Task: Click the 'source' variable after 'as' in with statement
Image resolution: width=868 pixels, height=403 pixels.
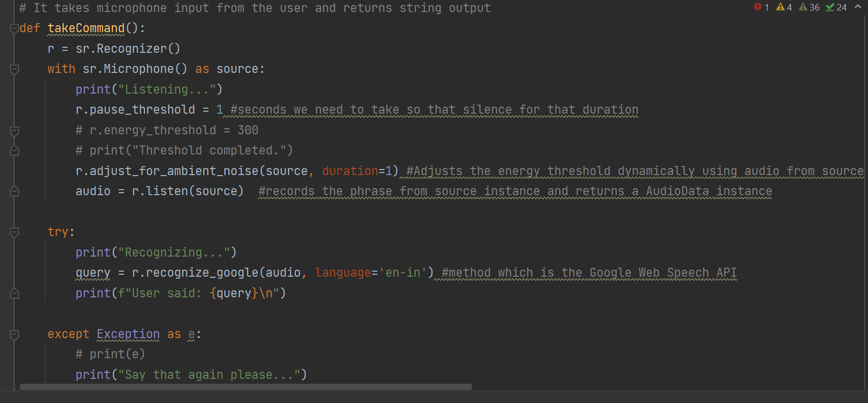Action: pos(237,69)
